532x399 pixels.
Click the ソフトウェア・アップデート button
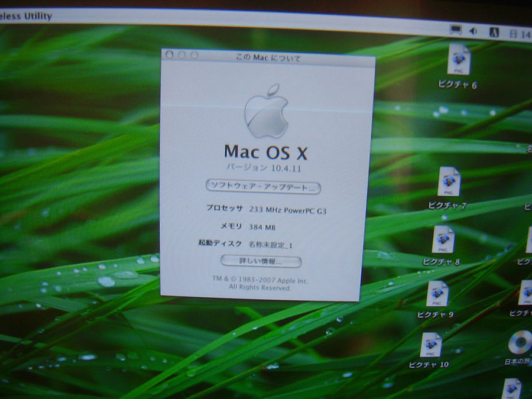[x=263, y=187]
